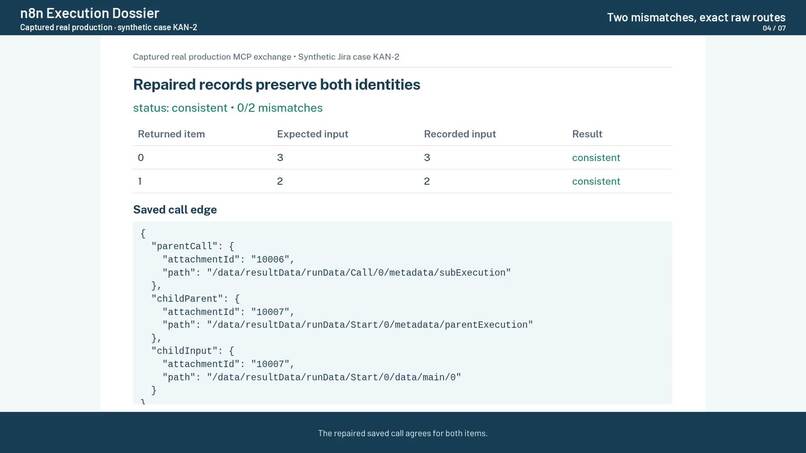
Task: Click Recorded input '2' in row 1
Action: tap(427, 181)
